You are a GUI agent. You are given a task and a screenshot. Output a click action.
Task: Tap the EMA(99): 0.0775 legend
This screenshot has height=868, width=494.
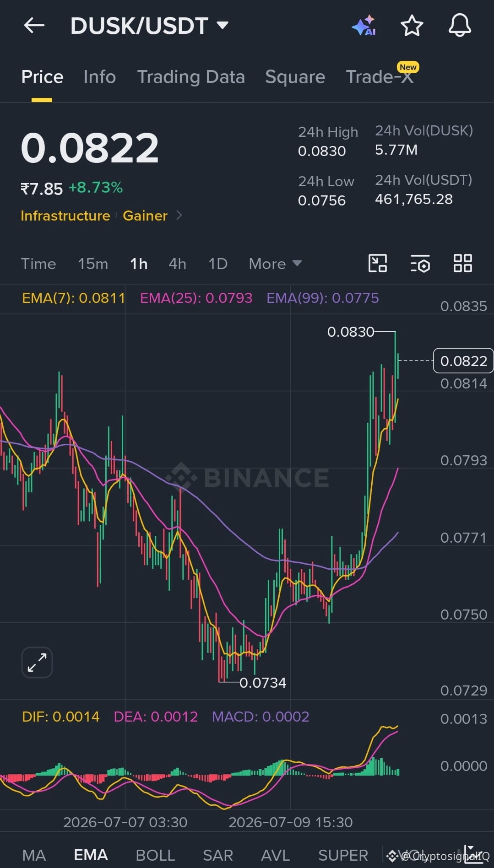pos(323,298)
